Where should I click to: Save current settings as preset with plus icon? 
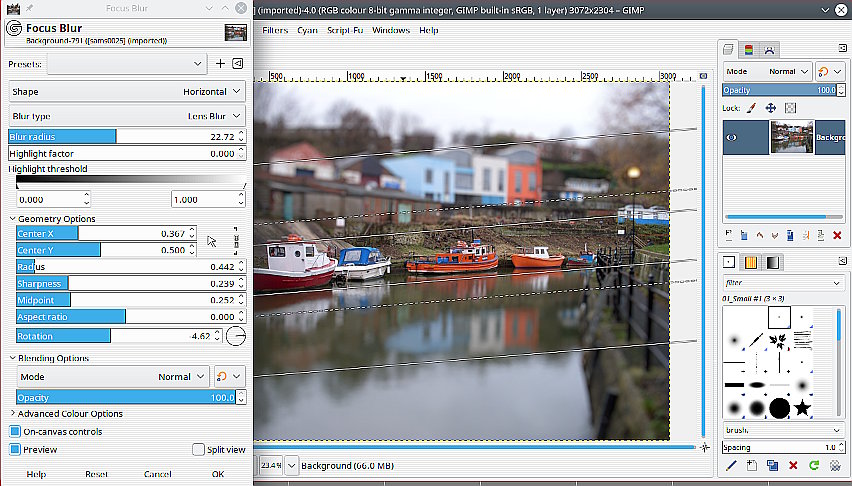click(221, 64)
